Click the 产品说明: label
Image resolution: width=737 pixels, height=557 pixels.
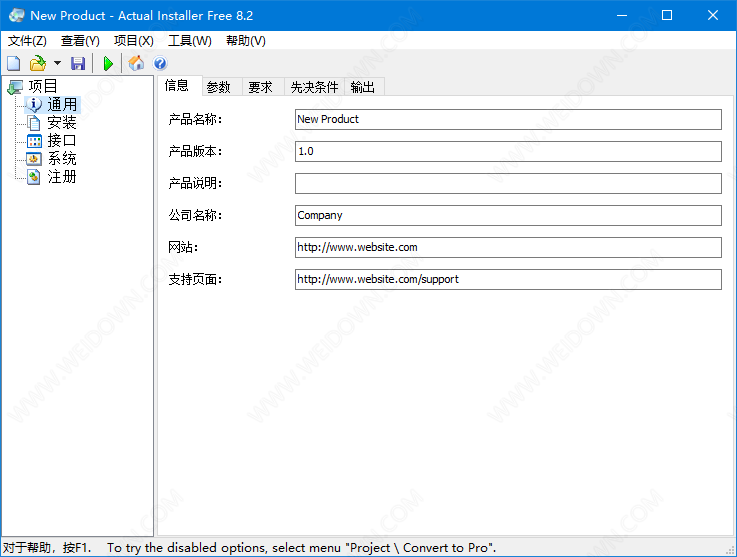coord(195,183)
